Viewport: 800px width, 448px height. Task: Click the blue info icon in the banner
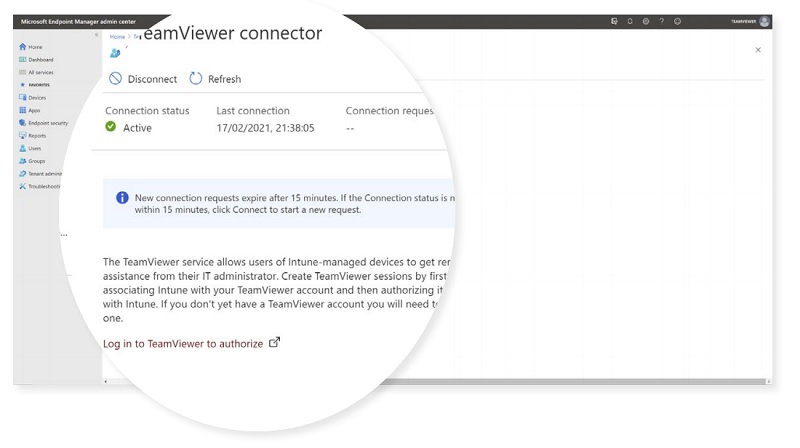pyautogui.click(x=122, y=197)
